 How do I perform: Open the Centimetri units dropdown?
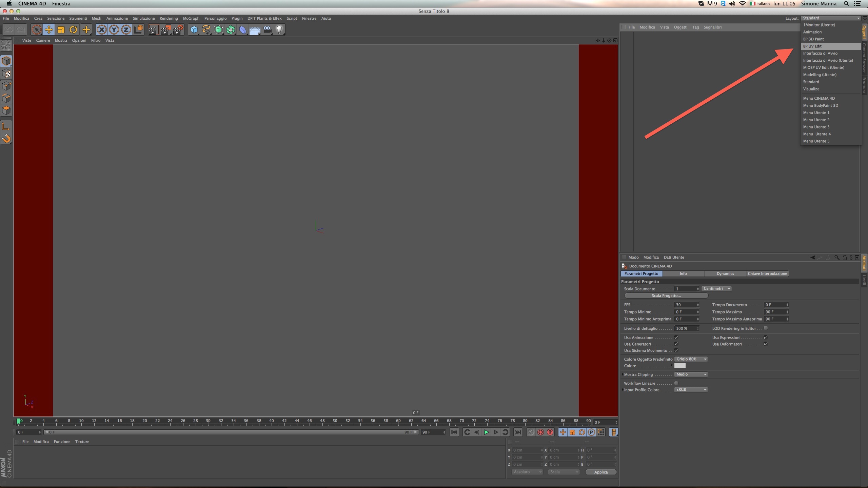pos(716,289)
